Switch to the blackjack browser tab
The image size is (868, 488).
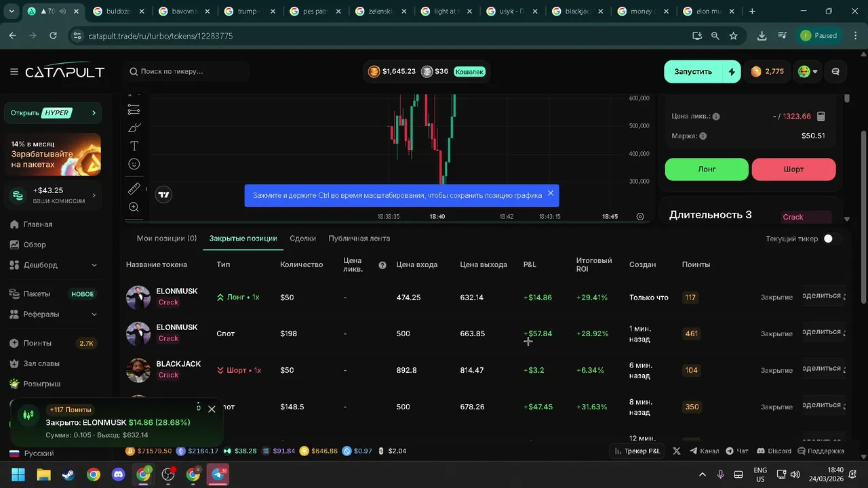pos(576,12)
